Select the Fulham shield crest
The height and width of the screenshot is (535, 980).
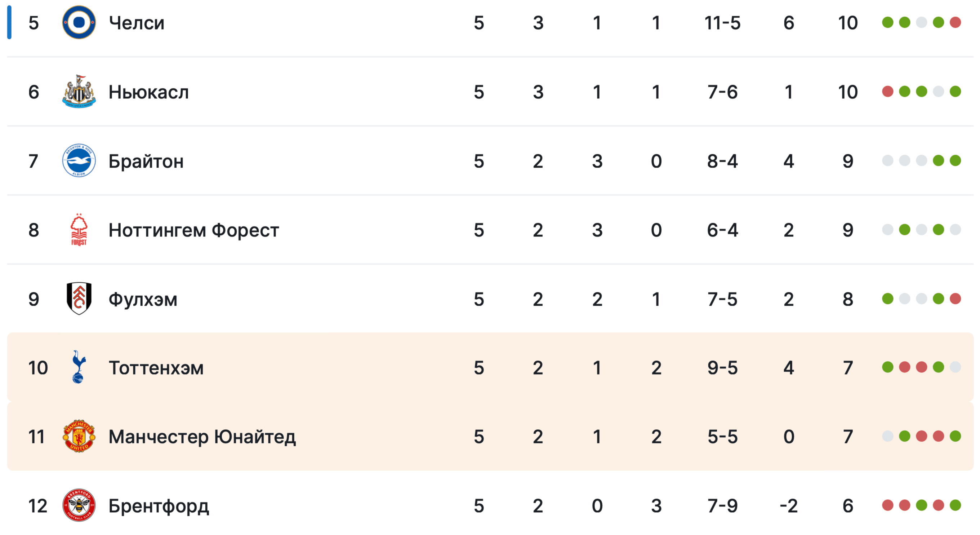point(79,299)
